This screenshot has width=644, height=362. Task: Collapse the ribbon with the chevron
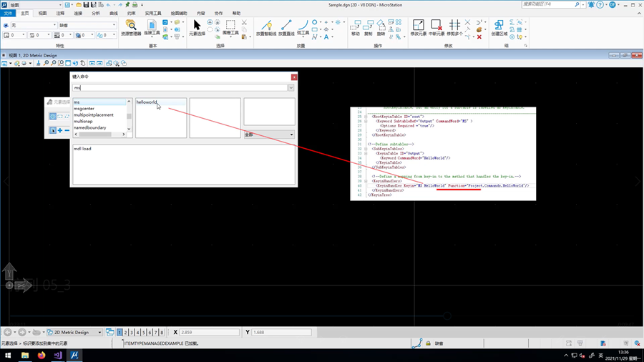[x=639, y=13]
